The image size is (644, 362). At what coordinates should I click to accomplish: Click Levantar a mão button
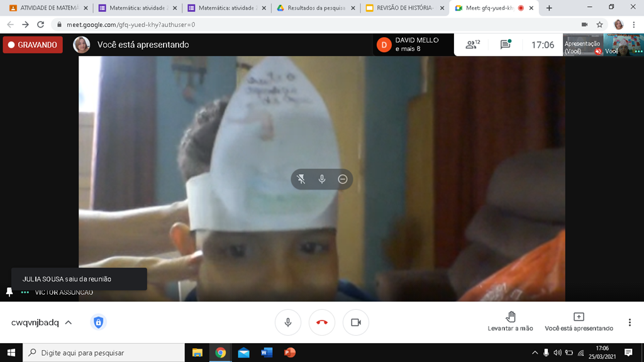tap(510, 322)
